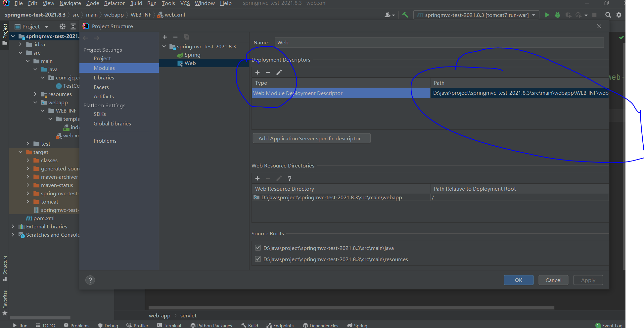
Task: Open the Endpoints tool window
Action: [280, 325]
